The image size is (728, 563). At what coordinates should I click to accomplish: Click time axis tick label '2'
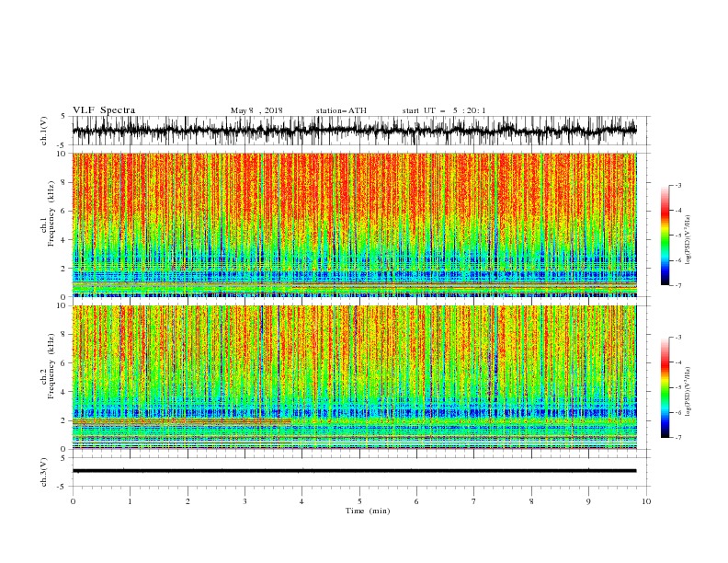click(x=188, y=501)
